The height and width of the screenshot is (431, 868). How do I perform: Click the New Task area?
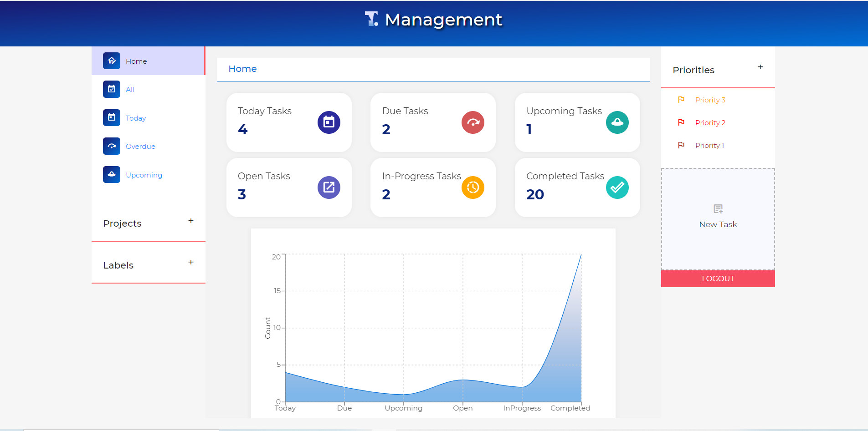click(718, 218)
